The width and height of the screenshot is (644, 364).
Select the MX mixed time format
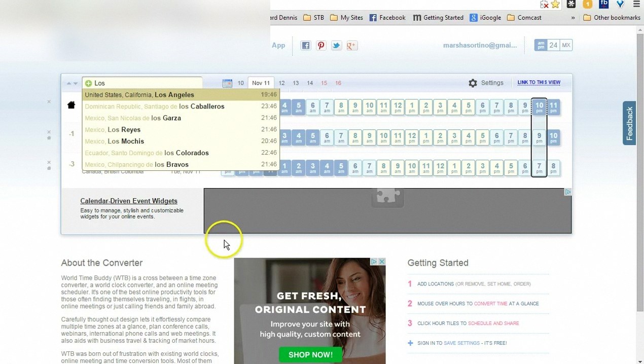pos(566,45)
